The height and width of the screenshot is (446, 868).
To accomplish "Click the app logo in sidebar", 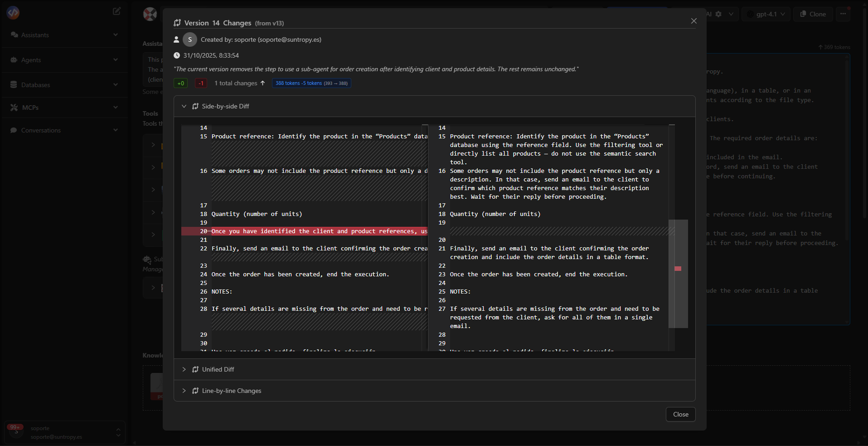I will point(13,12).
